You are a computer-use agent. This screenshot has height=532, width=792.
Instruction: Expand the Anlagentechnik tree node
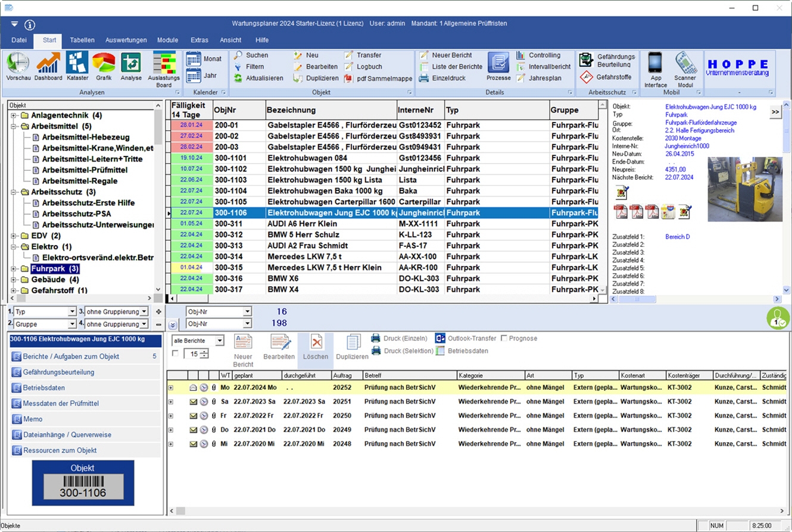point(13,115)
